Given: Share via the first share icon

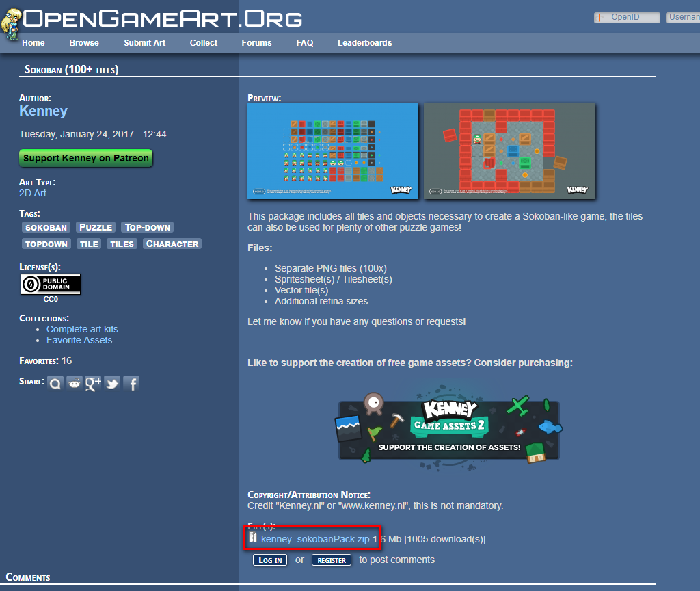Looking at the screenshot, I should coord(55,383).
